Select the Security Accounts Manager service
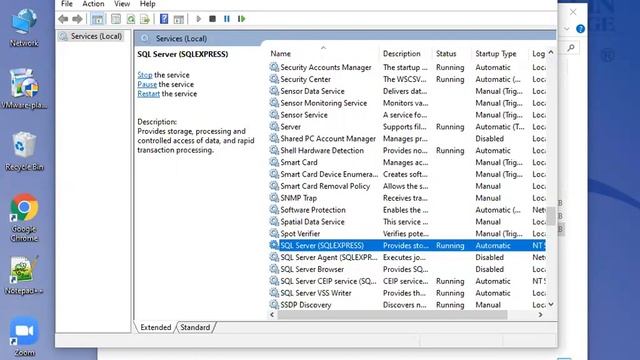Image resolution: width=640 pixels, height=360 pixels. point(407,67)
